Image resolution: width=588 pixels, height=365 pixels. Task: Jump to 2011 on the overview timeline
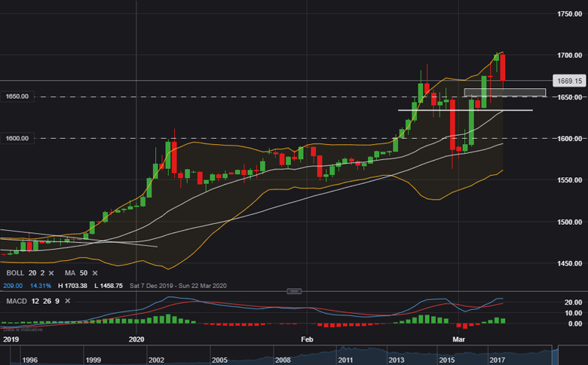point(346,360)
